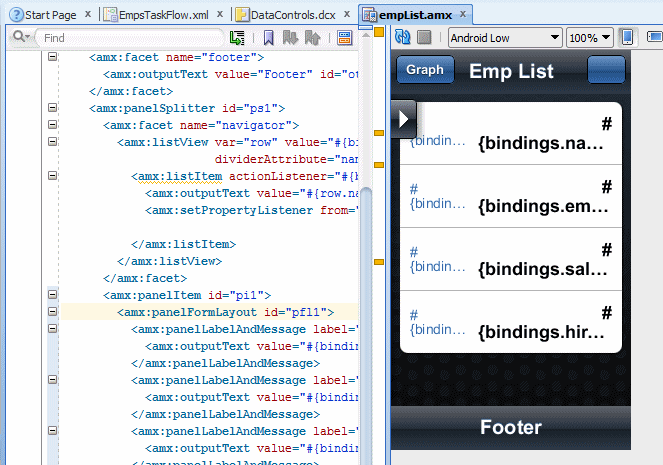Open the search options magnifier icon

pos(20,37)
